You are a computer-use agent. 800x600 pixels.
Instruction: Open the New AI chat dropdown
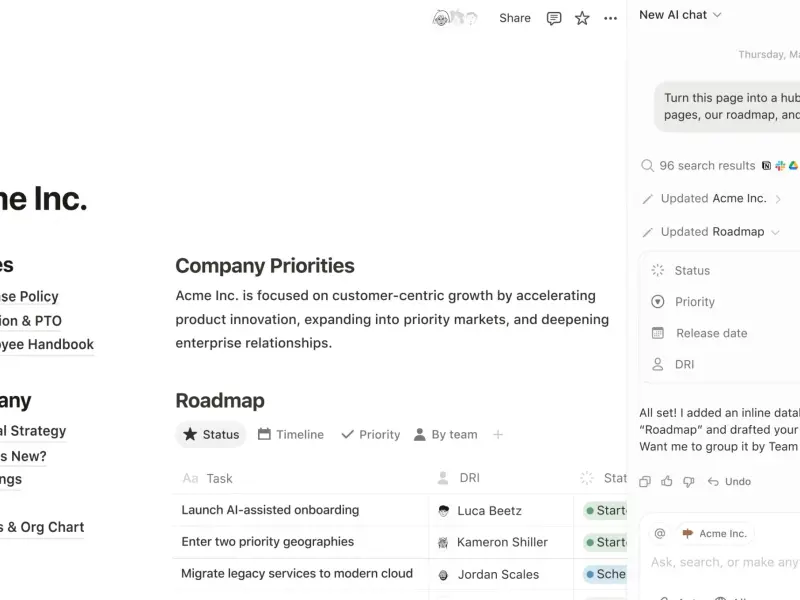pos(680,15)
